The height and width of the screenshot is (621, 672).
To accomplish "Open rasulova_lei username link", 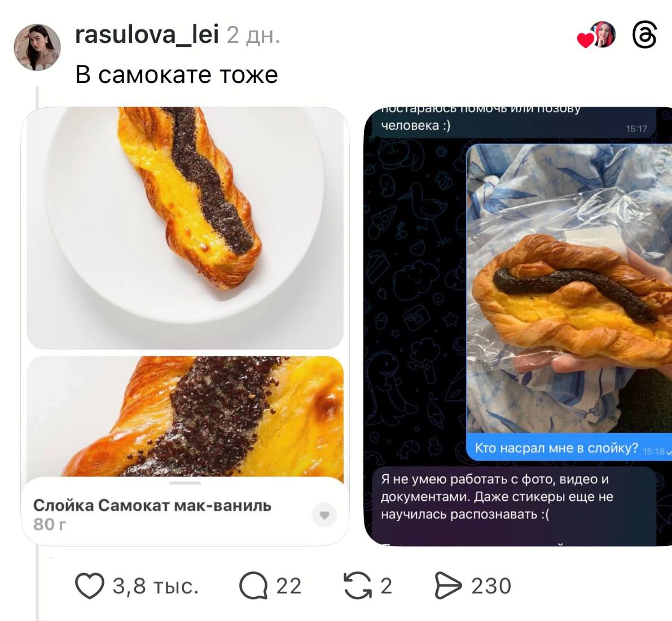I will click(147, 34).
